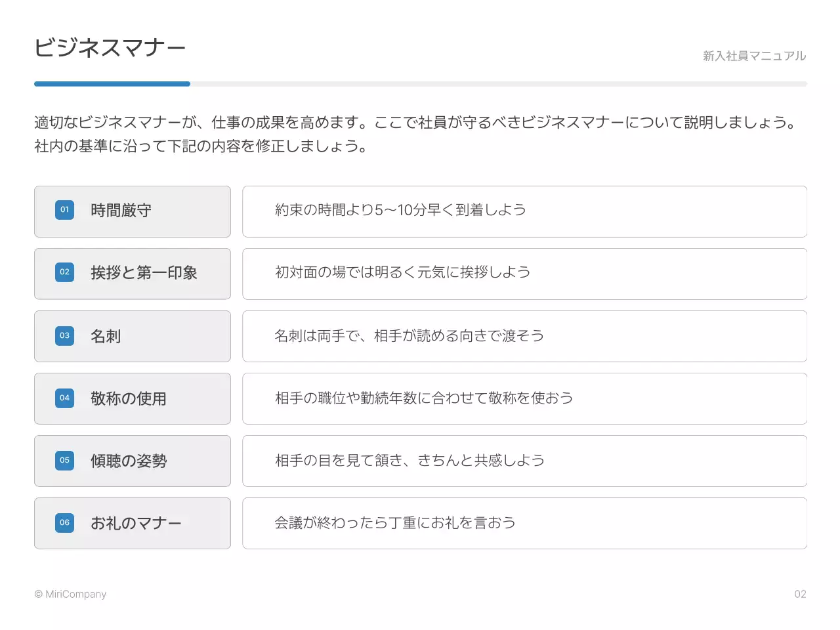Click the 新入社員マニュアル header label

(754, 56)
